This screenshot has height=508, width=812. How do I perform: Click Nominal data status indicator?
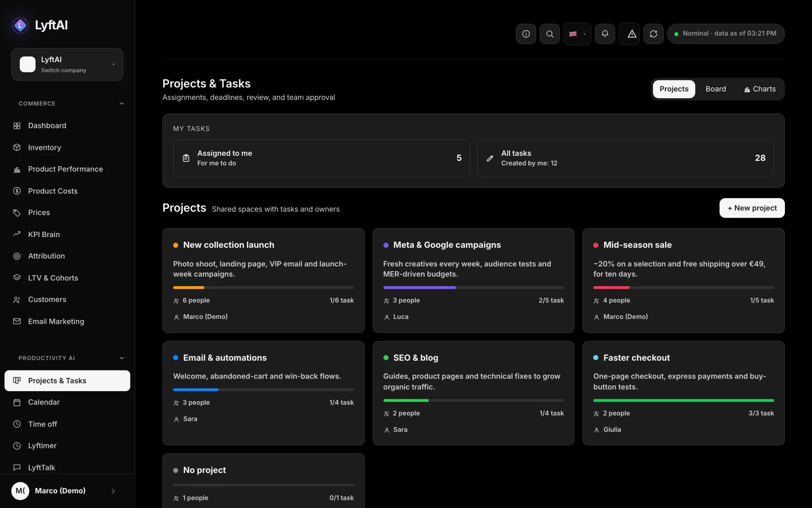click(726, 34)
